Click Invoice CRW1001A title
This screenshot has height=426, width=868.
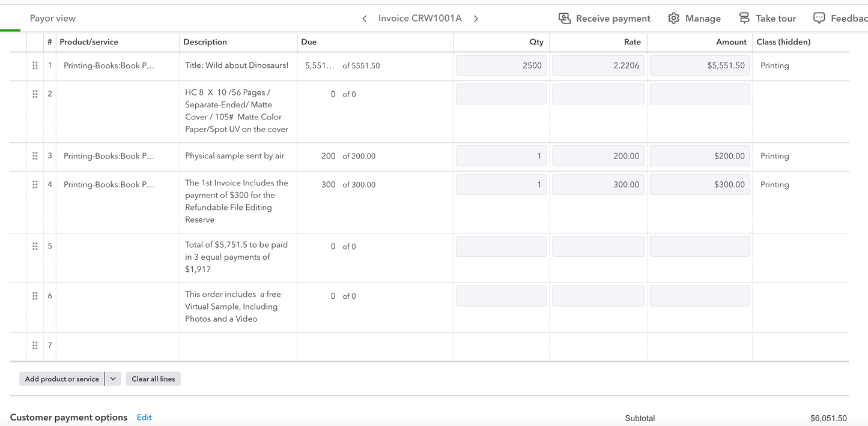[420, 19]
